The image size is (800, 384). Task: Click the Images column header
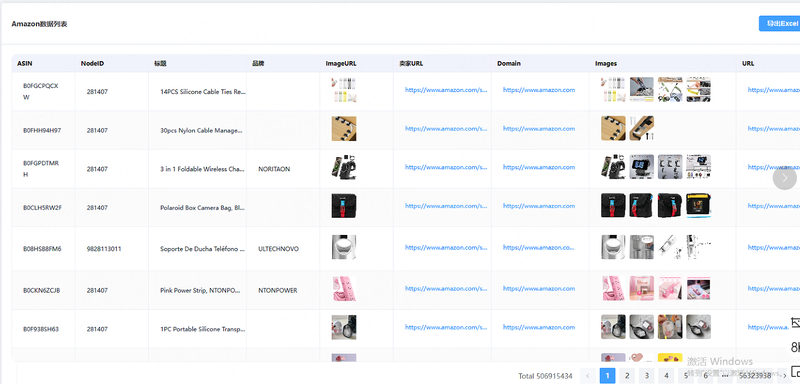point(606,64)
